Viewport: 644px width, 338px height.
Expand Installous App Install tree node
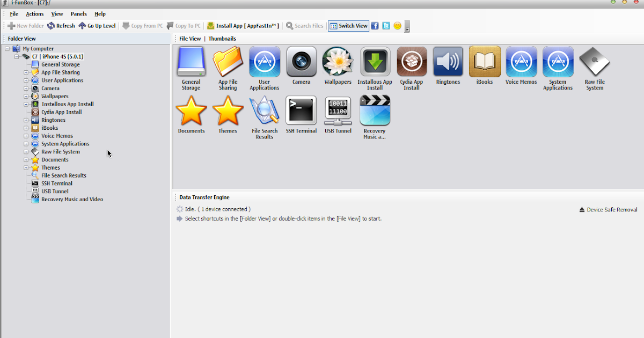[x=26, y=104]
